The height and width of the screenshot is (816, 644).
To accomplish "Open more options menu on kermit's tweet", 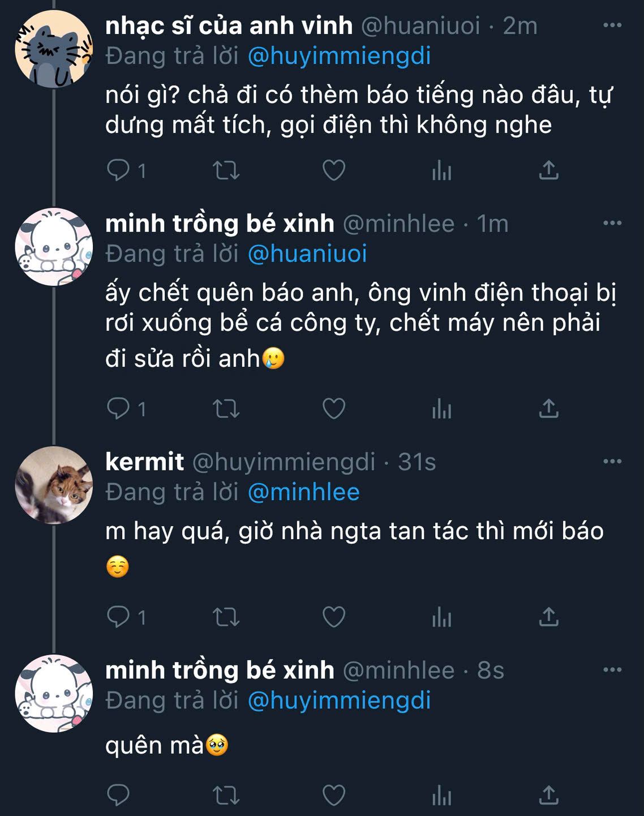I will 612,462.
